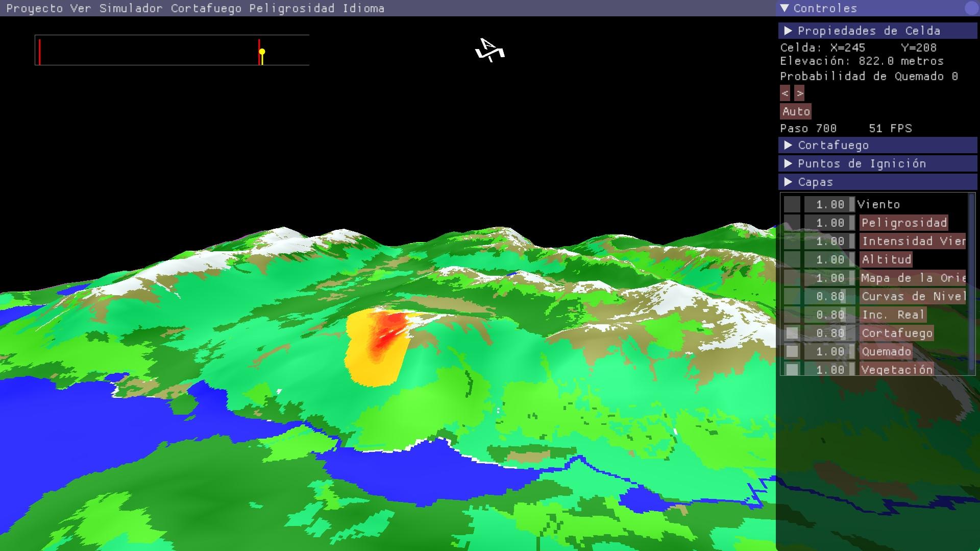
Task: Advance simulation with the ">" button
Action: coord(799,93)
